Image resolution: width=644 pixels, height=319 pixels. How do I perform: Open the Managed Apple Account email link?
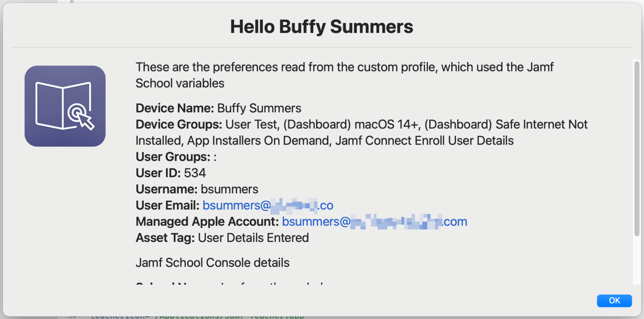[x=374, y=222]
